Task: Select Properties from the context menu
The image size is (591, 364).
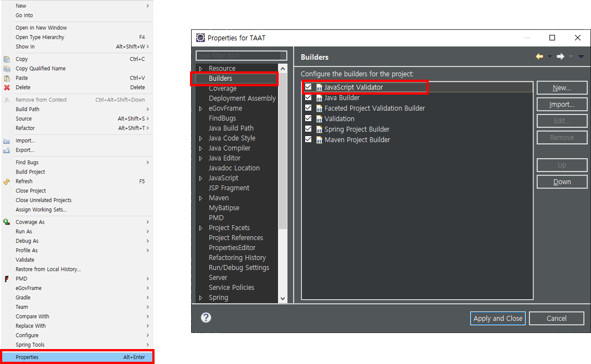Action: 78,356
